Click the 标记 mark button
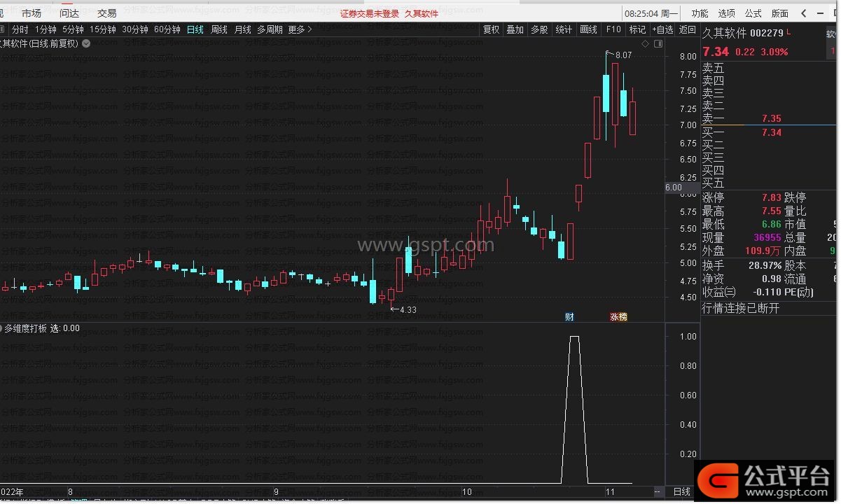This screenshot has height=504, width=841. [x=637, y=29]
